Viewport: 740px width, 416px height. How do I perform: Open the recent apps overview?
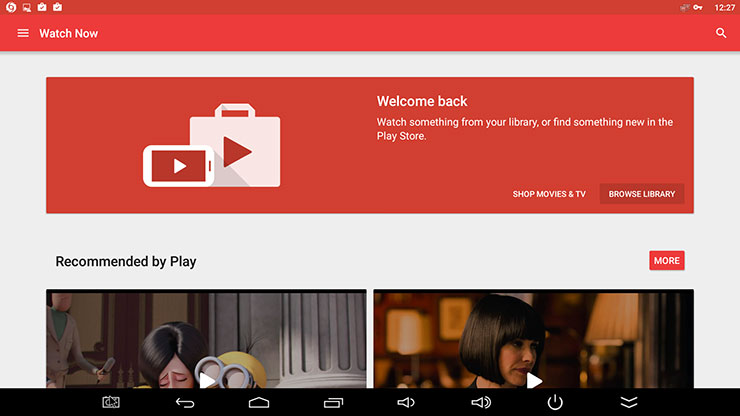pos(333,402)
